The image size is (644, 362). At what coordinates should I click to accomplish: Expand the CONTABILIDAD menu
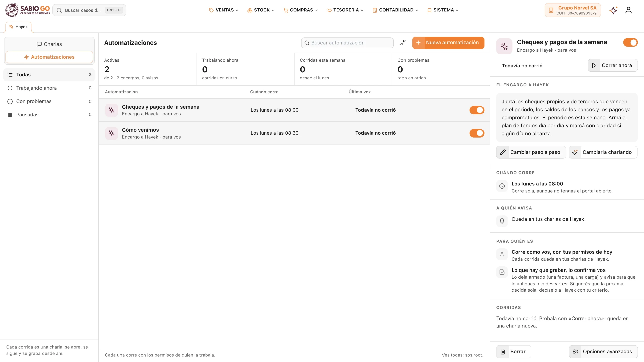click(x=395, y=10)
